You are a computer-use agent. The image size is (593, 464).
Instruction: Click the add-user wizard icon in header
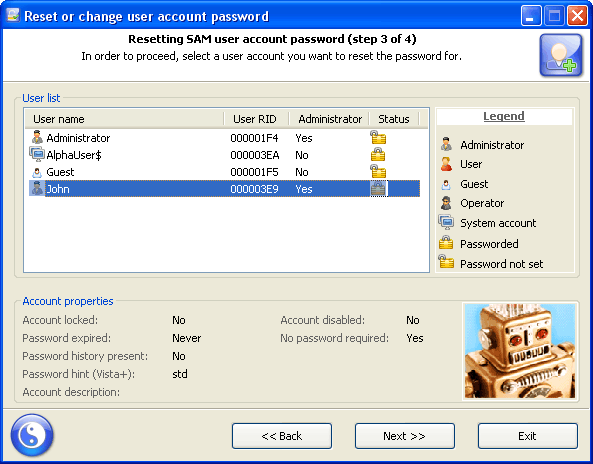[x=561, y=55]
